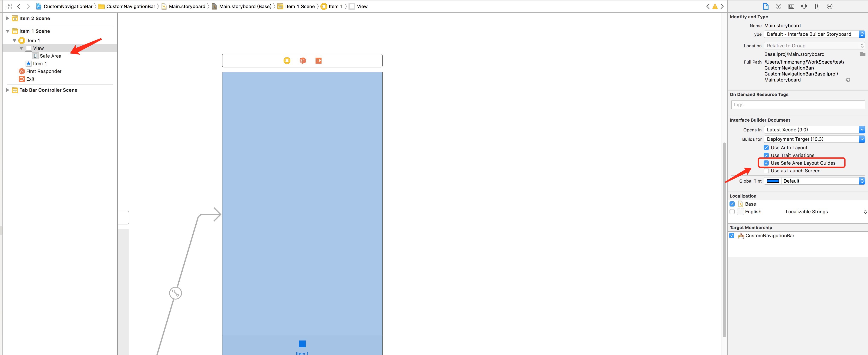The image size is (868, 355).
Task: Enable Use as Launch Screen
Action: click(x=766, y=171)
